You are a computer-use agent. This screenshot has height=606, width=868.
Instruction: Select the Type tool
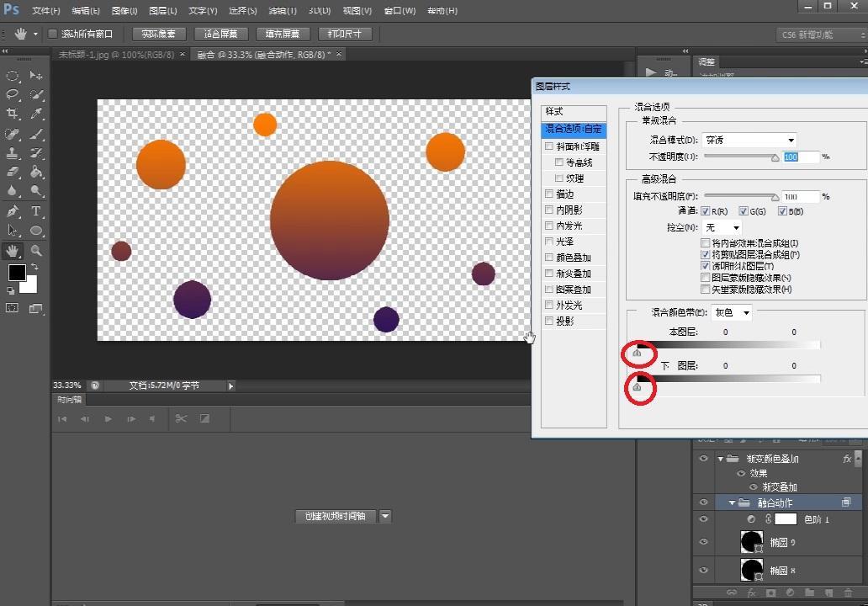[36, 211]
